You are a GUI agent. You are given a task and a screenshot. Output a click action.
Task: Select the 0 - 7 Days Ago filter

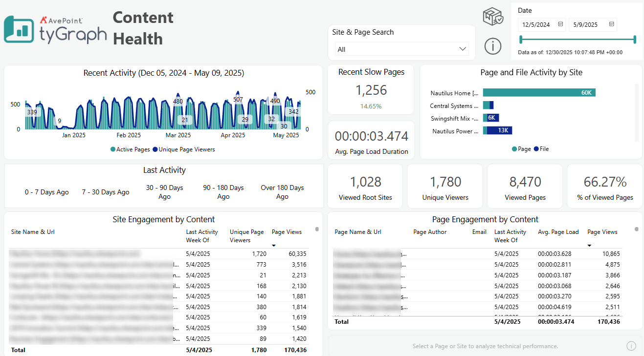tap(46, 192)
